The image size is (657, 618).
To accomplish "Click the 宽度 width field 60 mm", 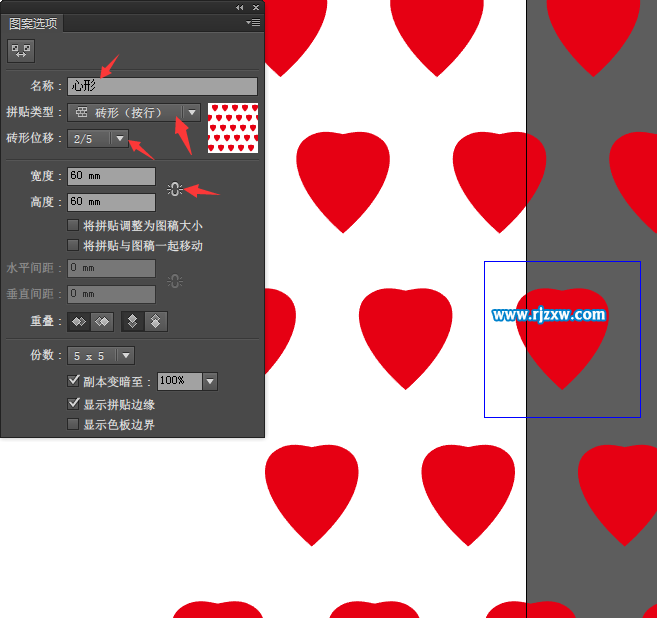I will 111,176.
